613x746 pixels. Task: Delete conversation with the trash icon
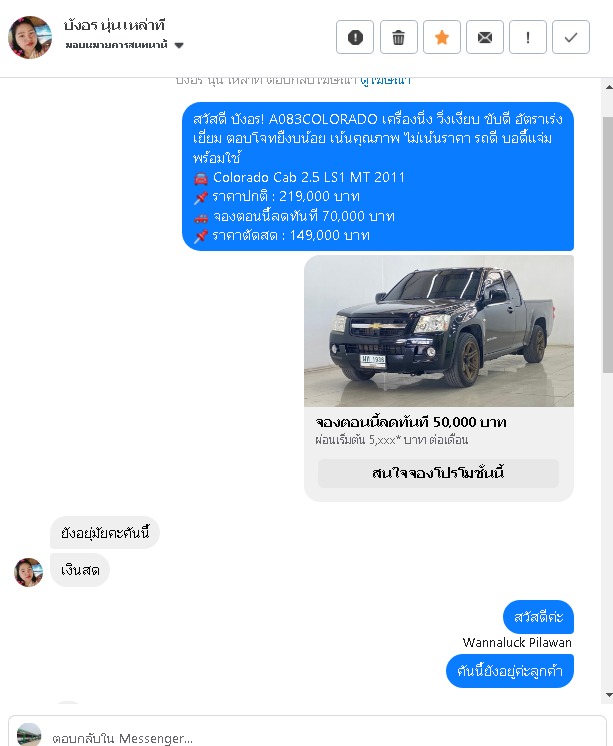[399, 37]
